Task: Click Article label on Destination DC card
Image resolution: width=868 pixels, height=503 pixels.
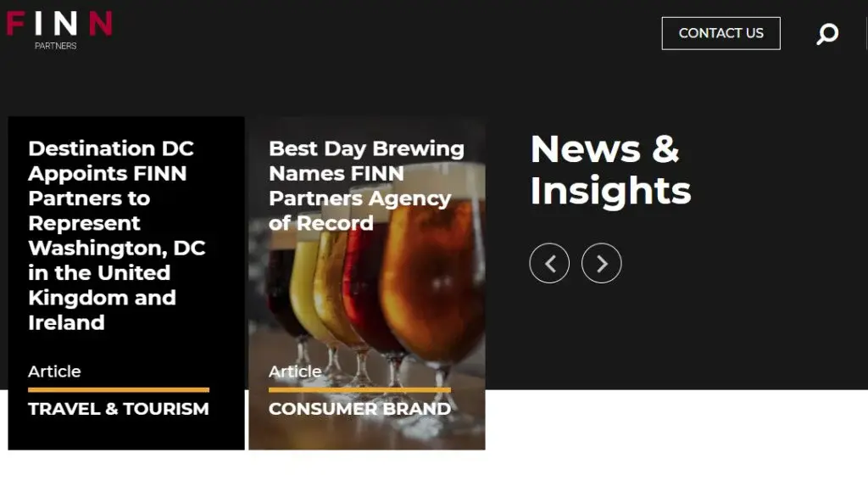Action: [54, 372]
